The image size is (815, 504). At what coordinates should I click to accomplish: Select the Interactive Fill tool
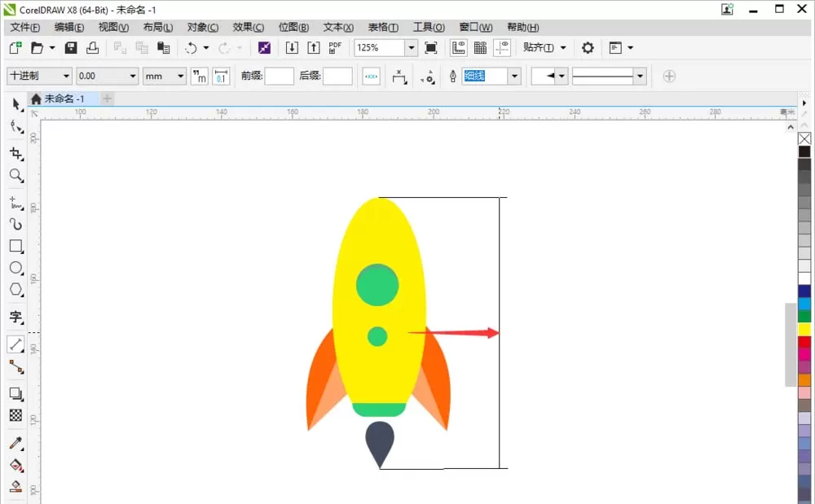[x=16, y=465]
